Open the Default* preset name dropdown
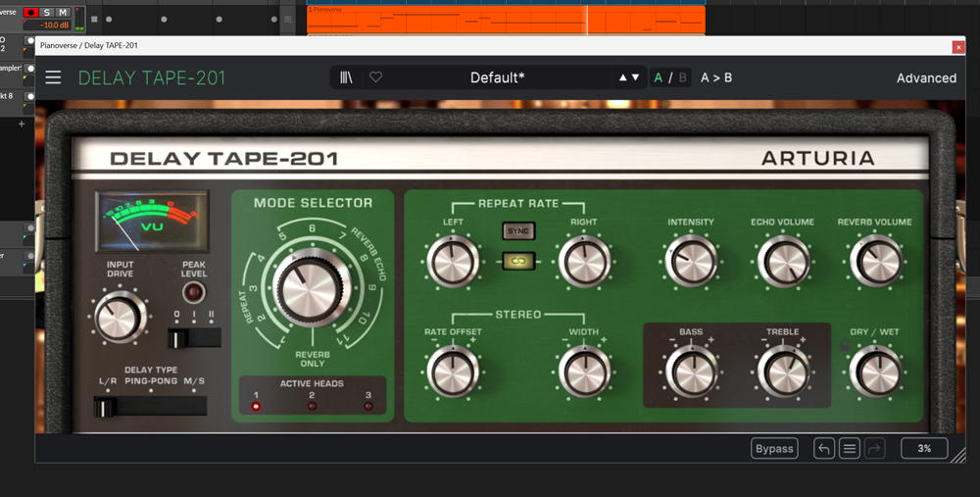The width and height of the screenshot is (980, 497). tap(497, 77)
